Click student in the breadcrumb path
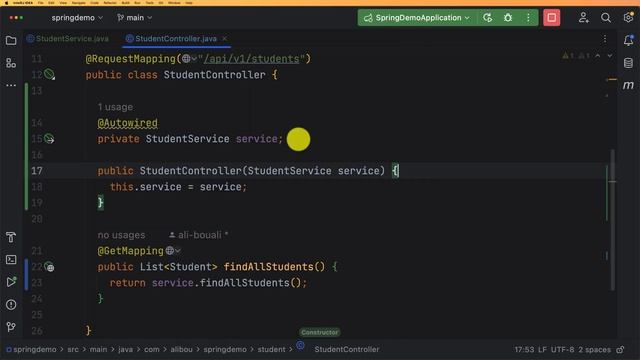 tap(271, 349)
